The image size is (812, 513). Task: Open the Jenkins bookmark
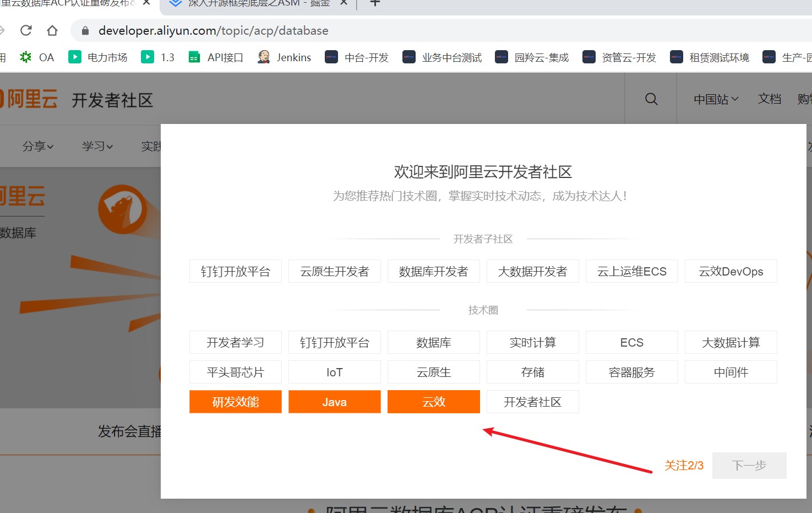(x=285, y=57)
